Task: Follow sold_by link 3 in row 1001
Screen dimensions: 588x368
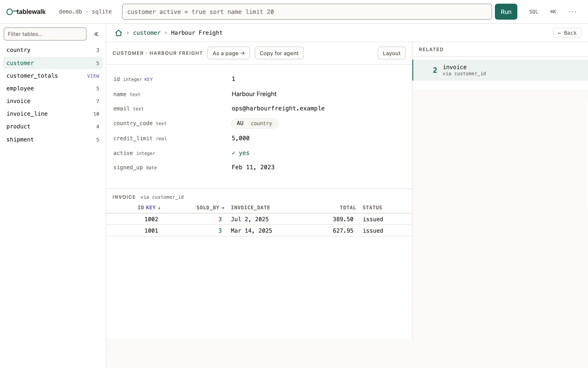Action: pyautogui.click(x=220, y=231)
